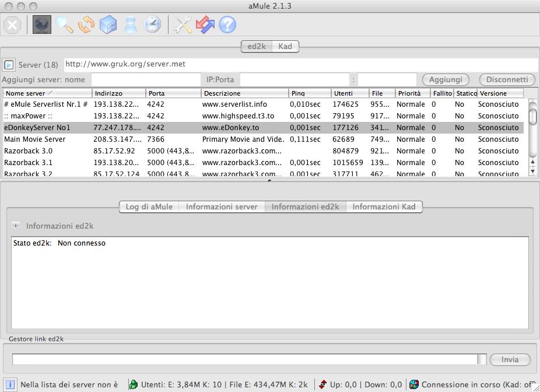Open the Informazioni server tab
The height and width of the screenshot is (392, 540).
point(222,206)
